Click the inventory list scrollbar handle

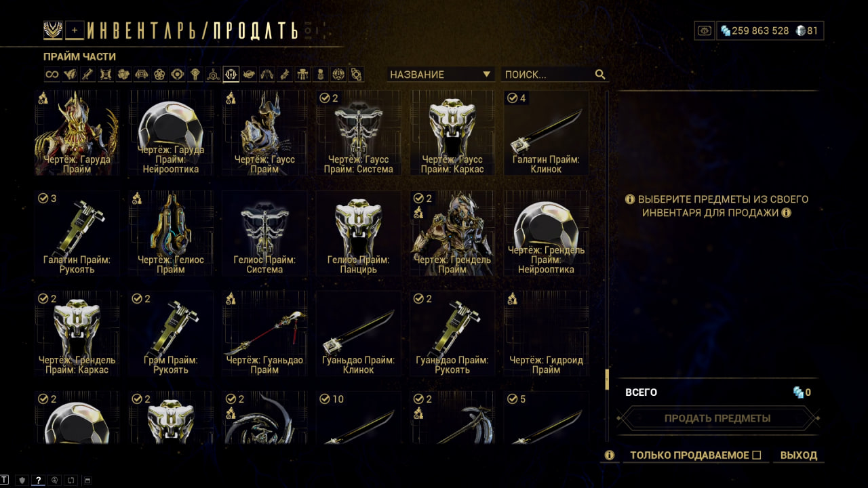pos(607,380)
